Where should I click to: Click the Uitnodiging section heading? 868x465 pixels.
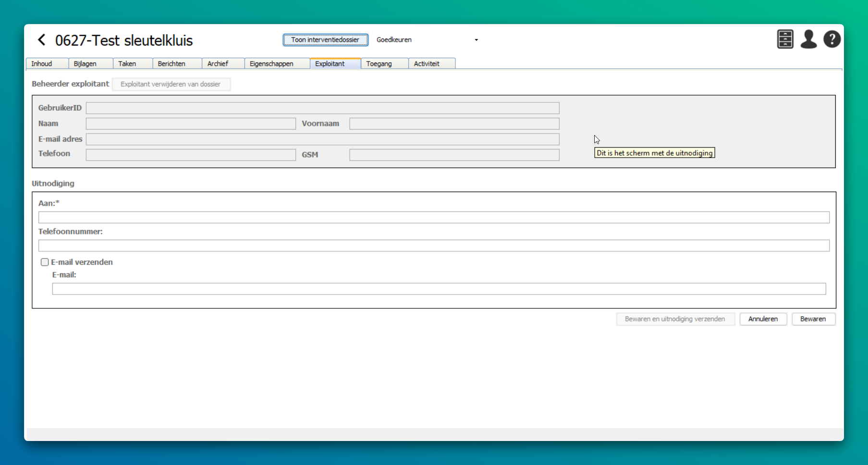click(53, 184)
